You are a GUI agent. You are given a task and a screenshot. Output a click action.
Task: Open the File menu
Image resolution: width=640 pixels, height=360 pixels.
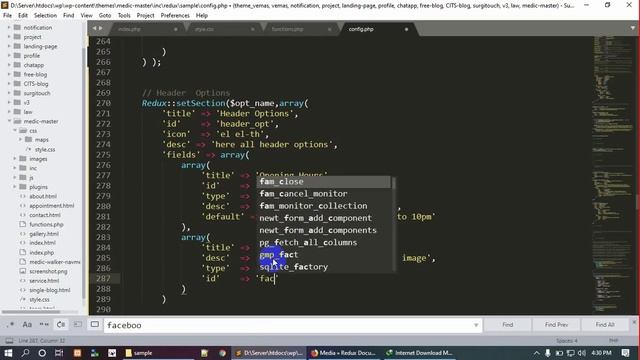tap(7, 16)
